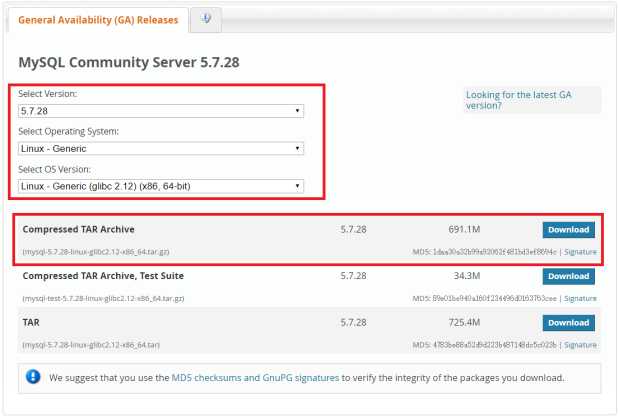
Task: Click the 'Select Version:' label
Action: 47,94
